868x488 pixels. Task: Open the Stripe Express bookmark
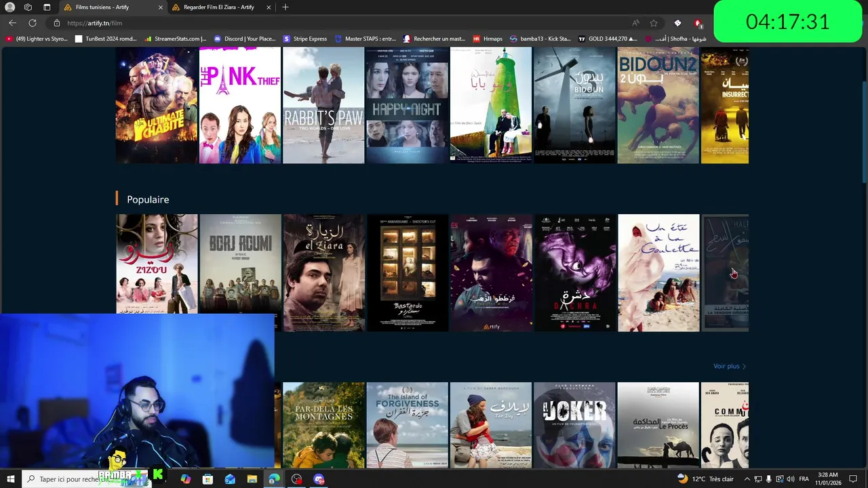(x=305, y=39)
